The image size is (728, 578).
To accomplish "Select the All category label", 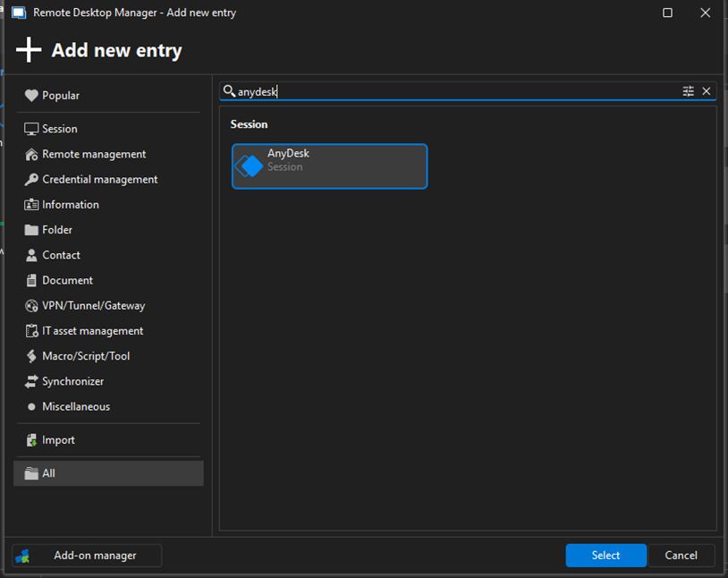I will point(48,473).
